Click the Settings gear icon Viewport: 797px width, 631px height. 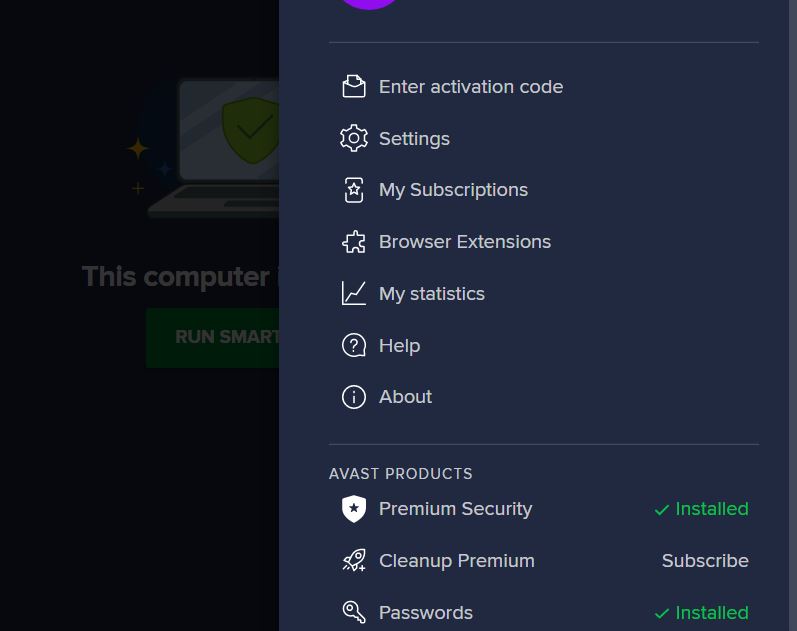354,138
